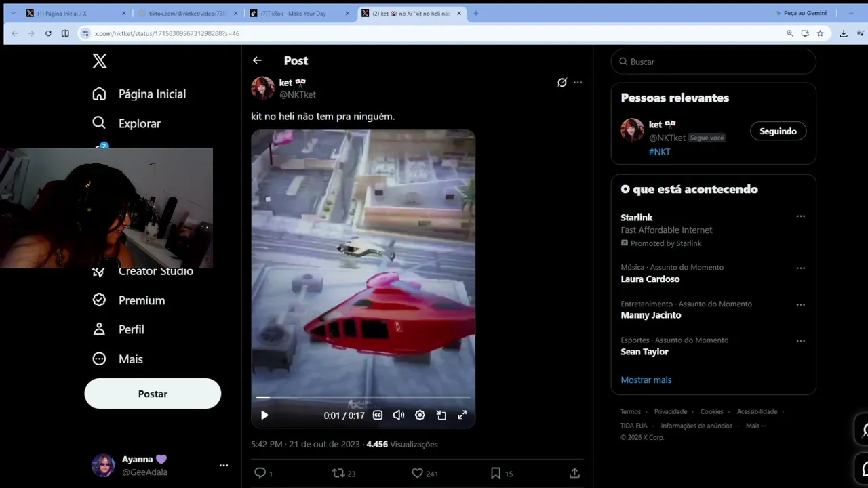Open the Starlink promoted item
The image size is (868, 488).
click(x=637, y=218)
